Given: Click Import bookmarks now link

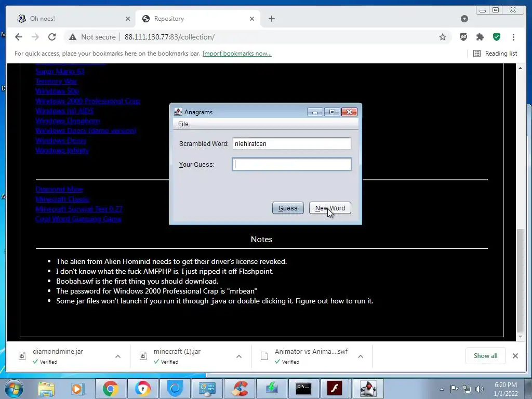Looking at the screenshot, I should pos(237,54).
